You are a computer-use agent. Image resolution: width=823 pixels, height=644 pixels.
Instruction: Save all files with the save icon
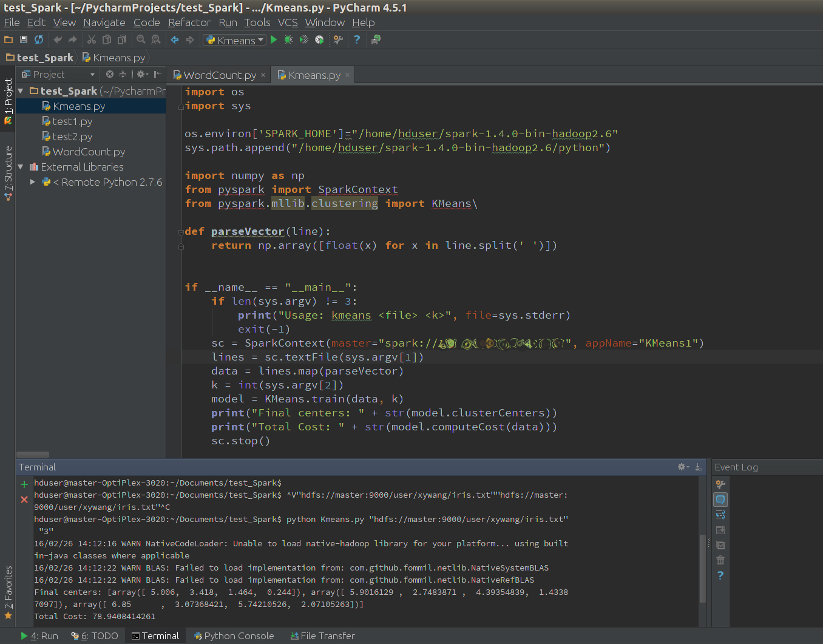pos(23,39)
